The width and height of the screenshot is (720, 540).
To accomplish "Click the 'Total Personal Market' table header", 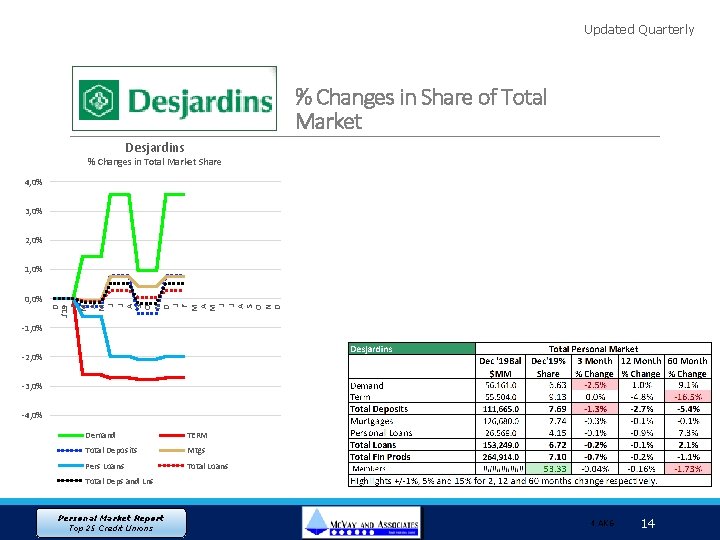I will pos(593,349).
